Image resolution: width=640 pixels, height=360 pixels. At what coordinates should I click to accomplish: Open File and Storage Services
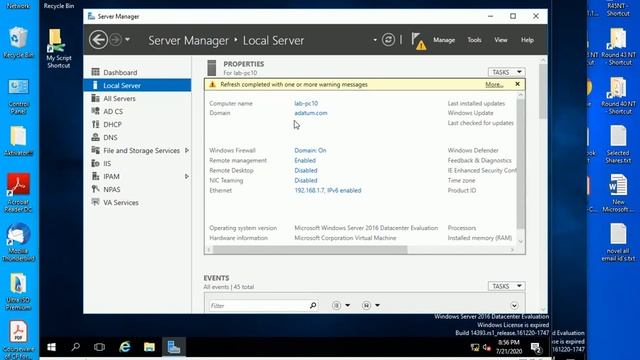click(141, 151)
